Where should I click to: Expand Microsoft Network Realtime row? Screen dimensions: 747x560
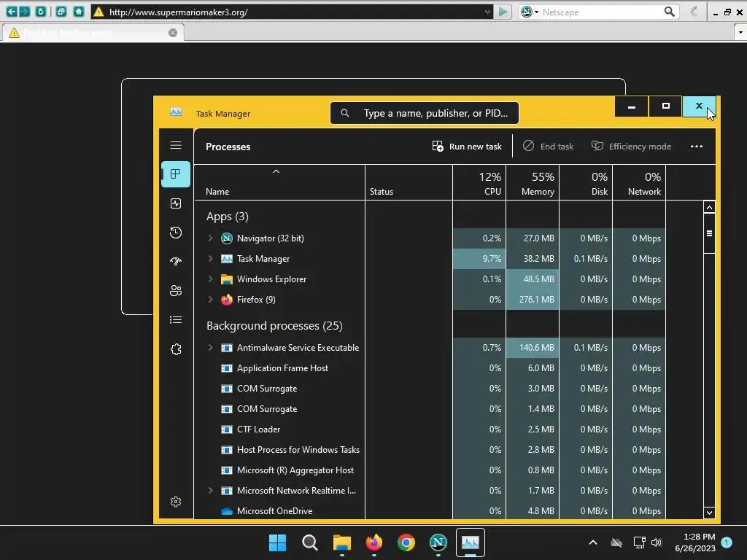click(210, 491)
